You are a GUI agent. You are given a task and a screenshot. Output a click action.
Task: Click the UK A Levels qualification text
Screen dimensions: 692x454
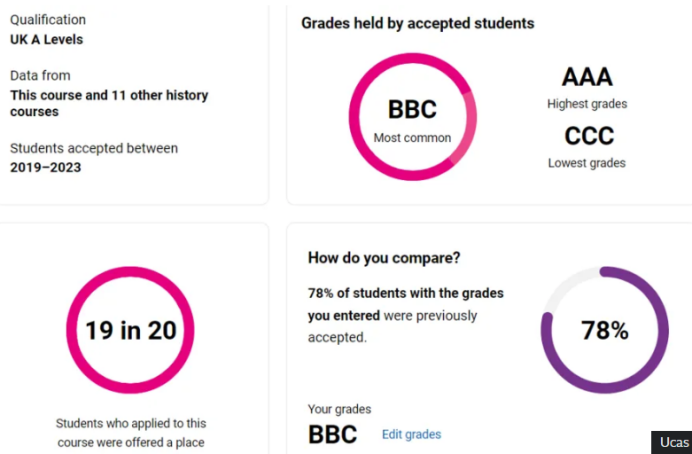(46, 39)
